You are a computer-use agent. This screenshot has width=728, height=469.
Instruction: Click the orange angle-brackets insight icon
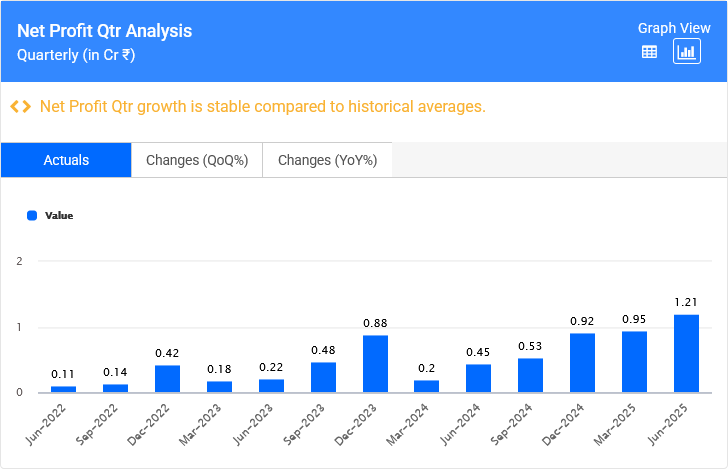pyautogui.click(x=20, y=106)
